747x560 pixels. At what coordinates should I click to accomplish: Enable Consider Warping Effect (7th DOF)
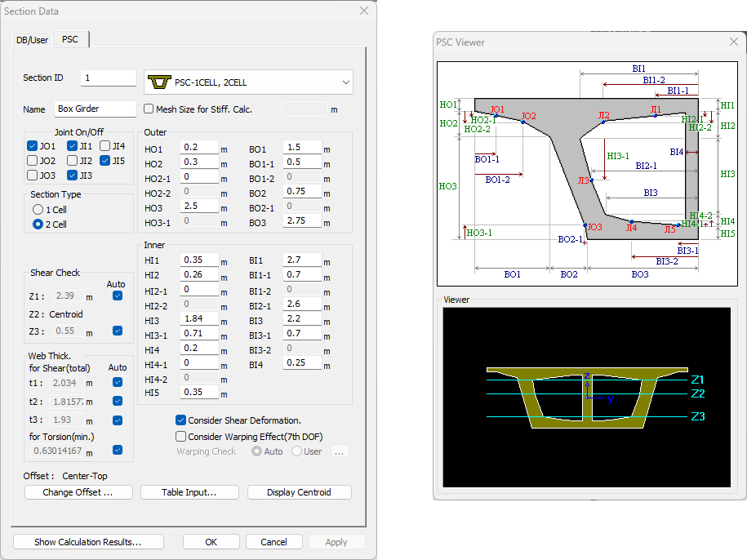(180, 436)
